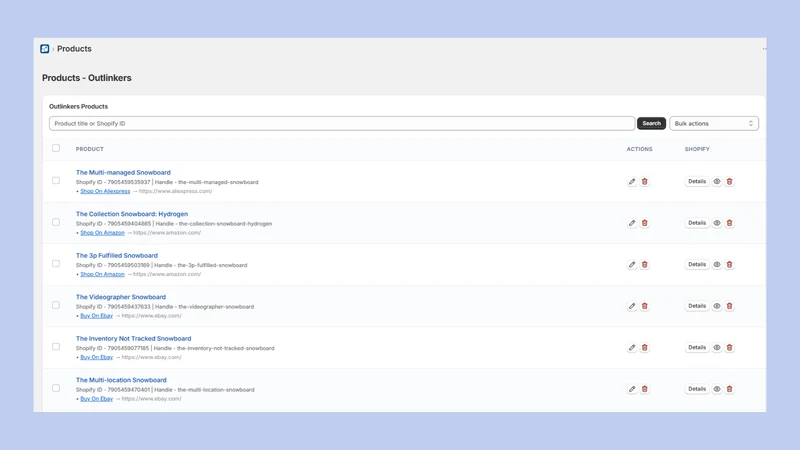Delete Multi-managed Snowboard from Shopify column
Viewport: 800px width, 450px height.
pos(730,182)
